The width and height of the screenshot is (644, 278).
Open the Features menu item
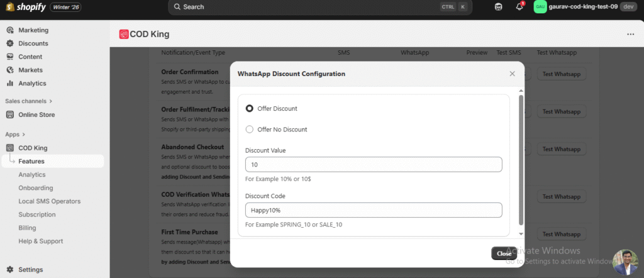click(x=31, y=162)
